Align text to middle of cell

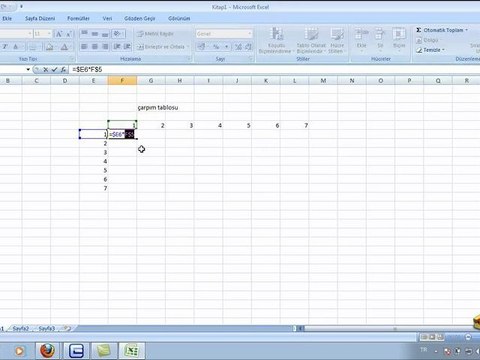pos(95,34)
